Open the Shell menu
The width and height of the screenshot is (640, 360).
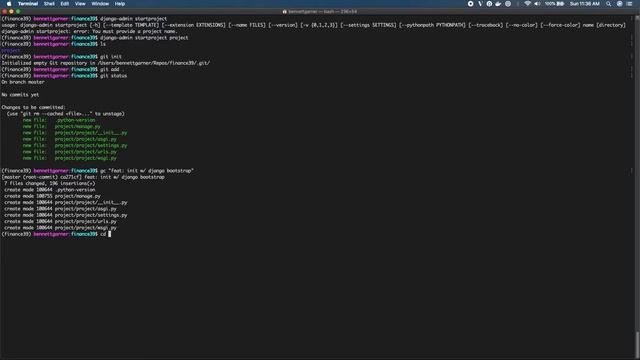[x=49, y=4]
